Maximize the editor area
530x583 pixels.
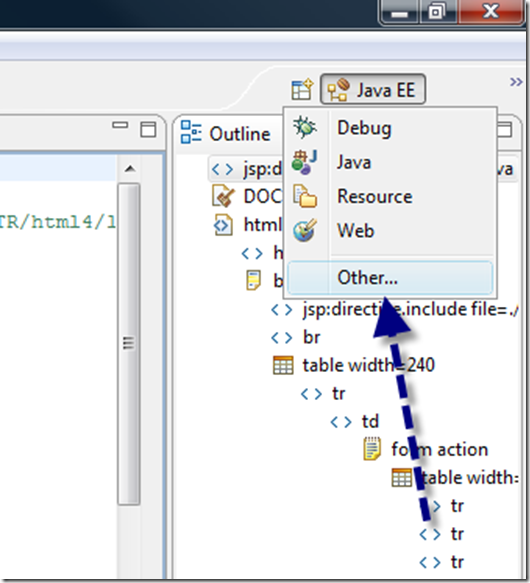148,130
